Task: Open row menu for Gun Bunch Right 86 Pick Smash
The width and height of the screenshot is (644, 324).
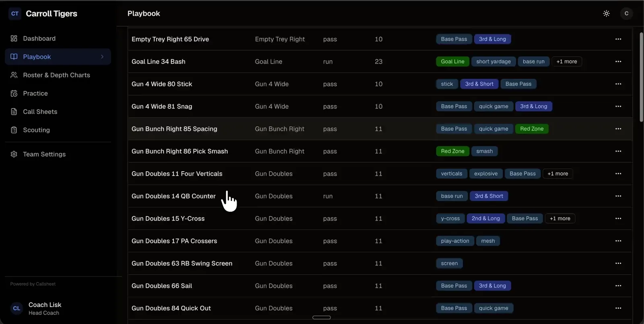Action: point(618,151)
